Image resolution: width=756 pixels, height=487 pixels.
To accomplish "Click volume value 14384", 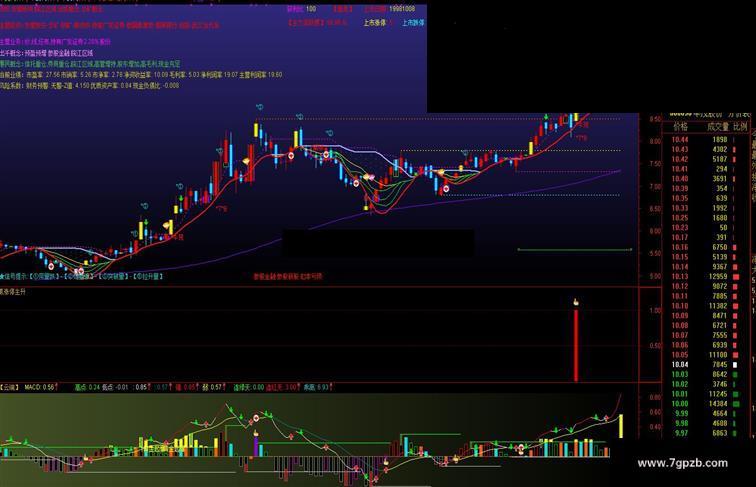I will coord(718,404).
